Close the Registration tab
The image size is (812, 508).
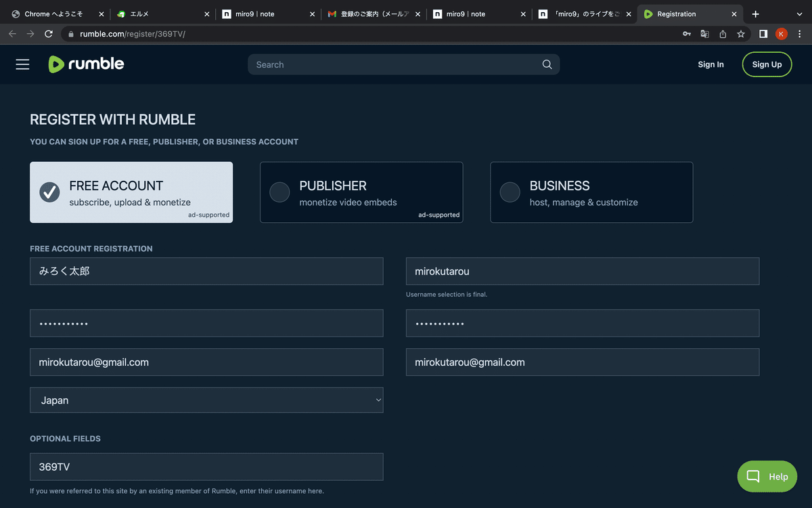[734, 14]
